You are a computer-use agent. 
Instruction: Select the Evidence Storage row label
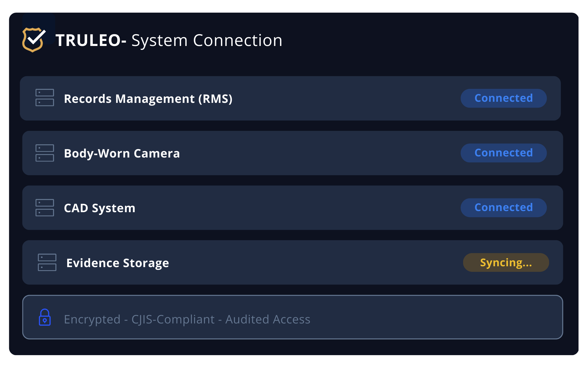click(118, 263)
